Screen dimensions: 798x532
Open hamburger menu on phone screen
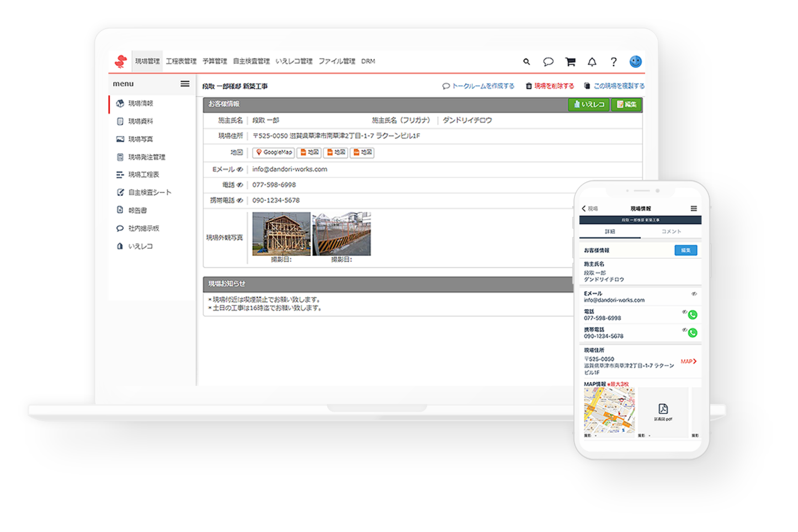(x=694, y=209)
